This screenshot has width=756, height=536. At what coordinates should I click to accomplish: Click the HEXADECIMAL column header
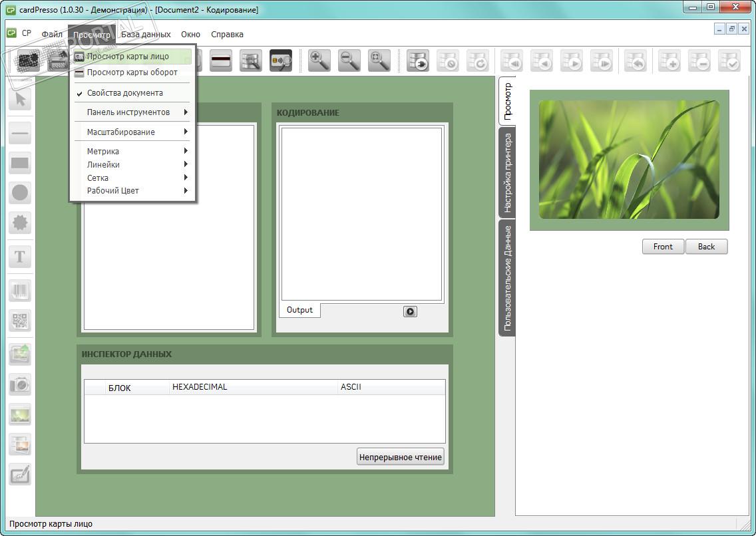coord(254,387)
